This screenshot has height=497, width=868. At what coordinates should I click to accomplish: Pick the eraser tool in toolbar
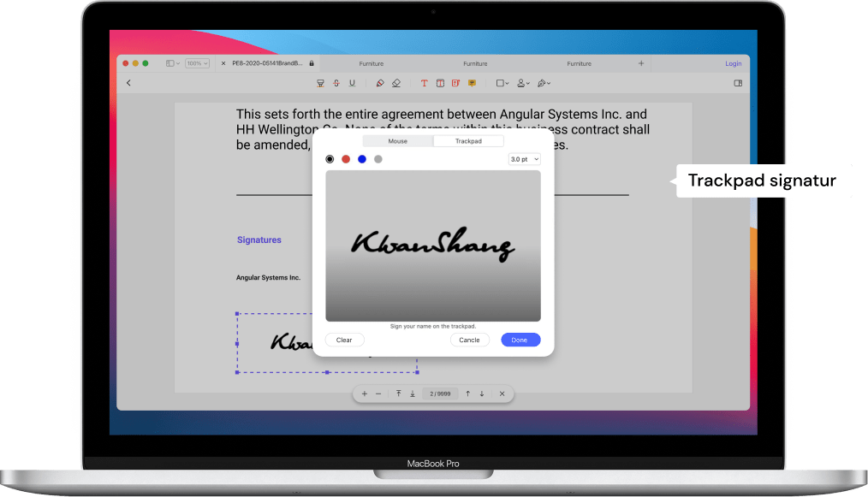point(395,83)
